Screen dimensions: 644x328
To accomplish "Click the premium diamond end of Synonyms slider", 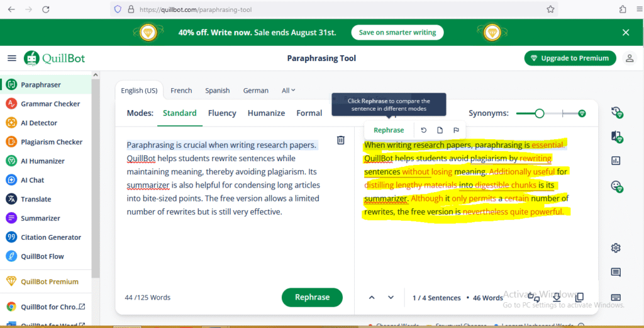I will click(582, 113).
